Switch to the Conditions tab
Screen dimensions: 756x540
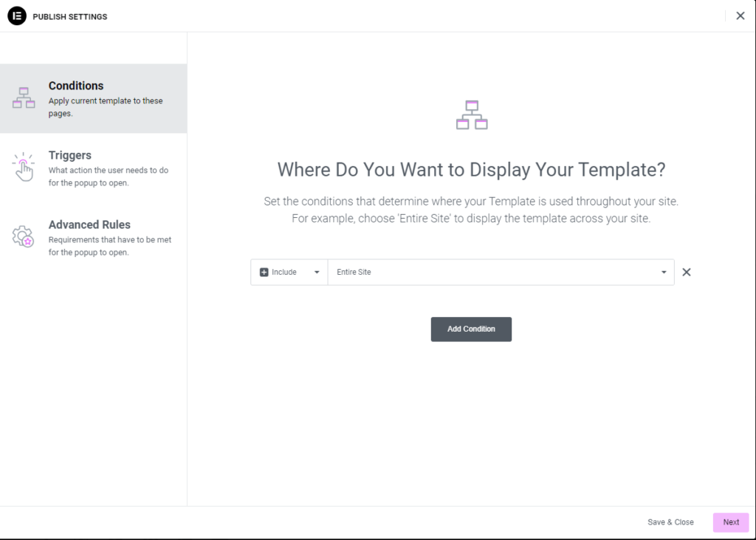pos(94,98)
